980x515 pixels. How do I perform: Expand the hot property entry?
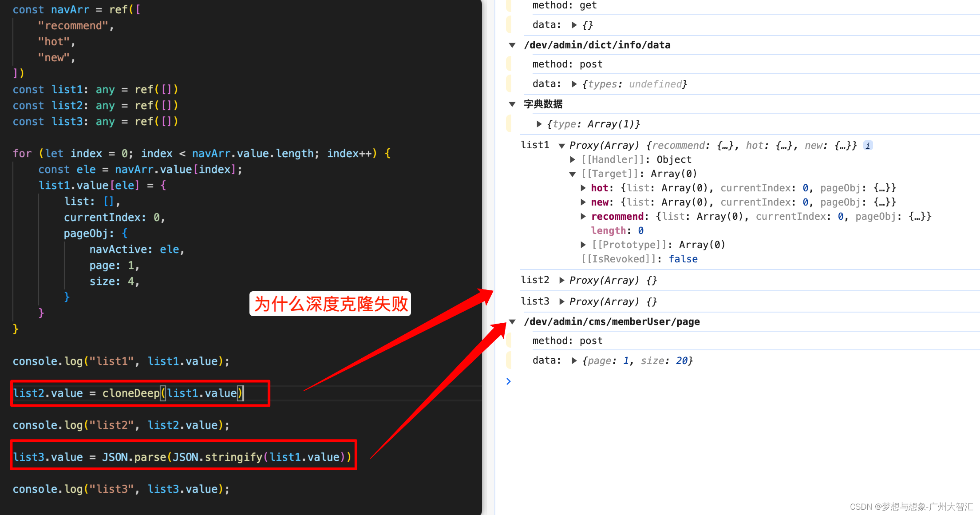[x=583, y=188]
